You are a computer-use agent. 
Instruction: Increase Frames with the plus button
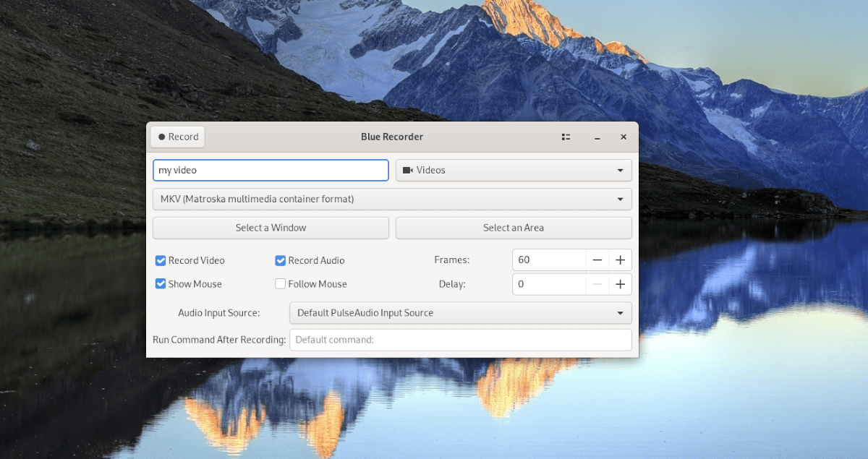[x=621, y=260]
